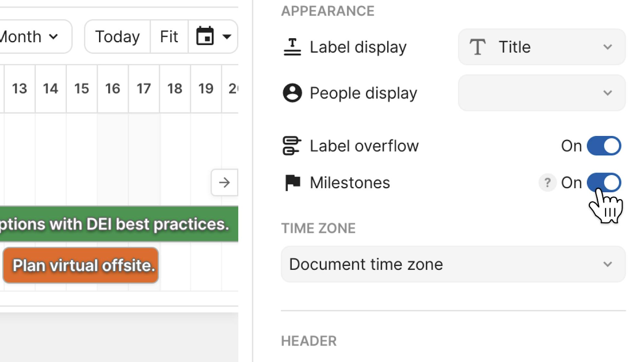Click day 16 in the timeline header
Screen dimensions: 644x362
coord(113,88)
